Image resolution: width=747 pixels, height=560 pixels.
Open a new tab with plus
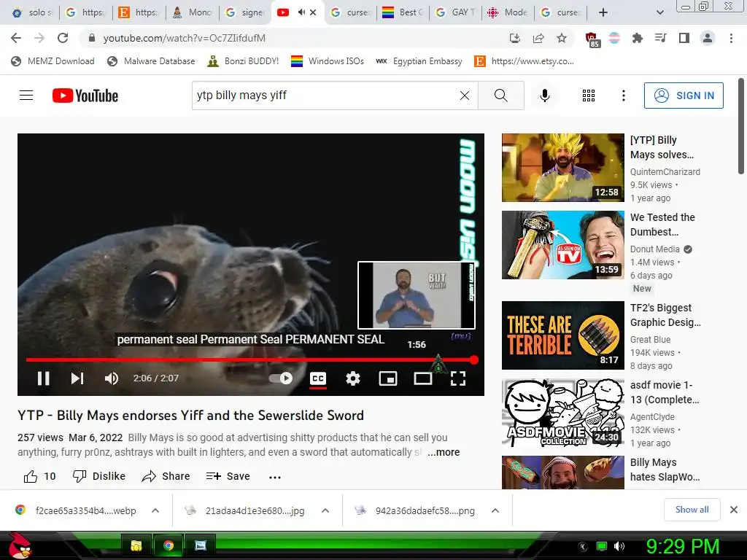coord(603,12)
